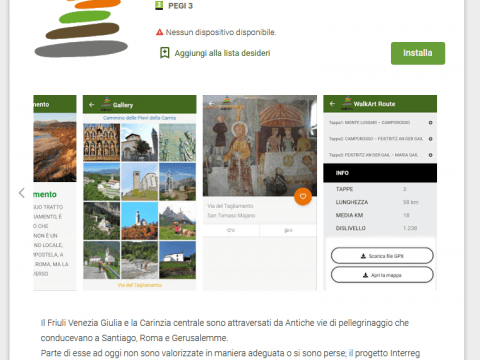Open the WalkArt Route screenshot thumbnail

click(x=380, y=193)
